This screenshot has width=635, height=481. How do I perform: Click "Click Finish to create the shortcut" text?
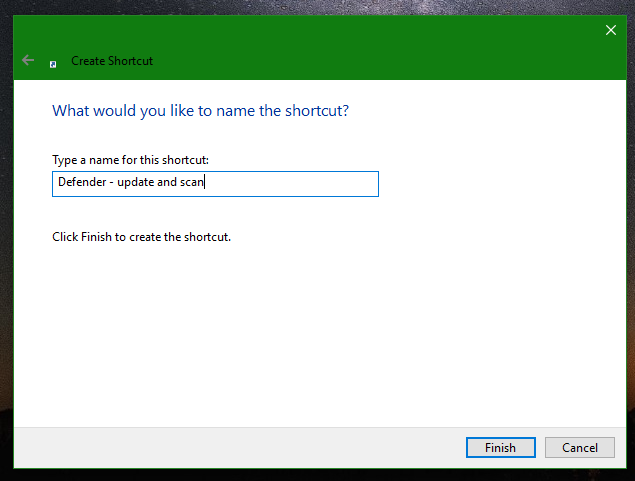pos(141,238)
